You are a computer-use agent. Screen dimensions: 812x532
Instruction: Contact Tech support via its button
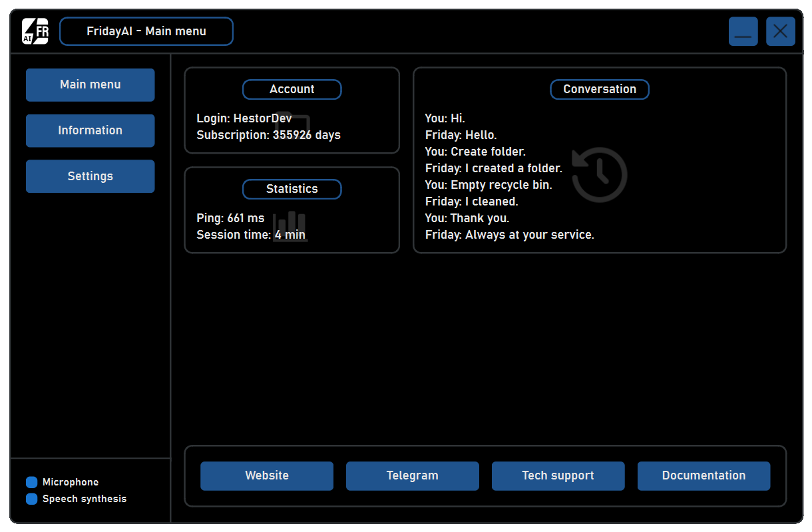[558, 475]
